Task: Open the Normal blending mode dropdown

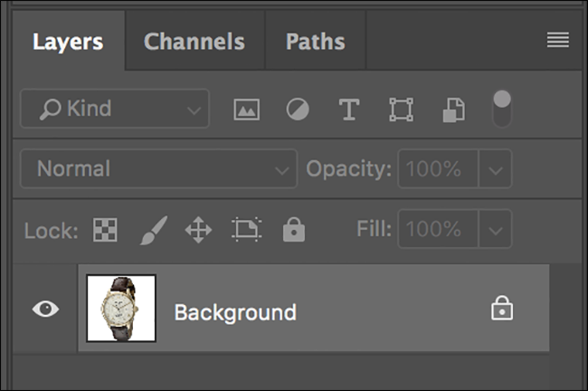Action: click(158, 169)
